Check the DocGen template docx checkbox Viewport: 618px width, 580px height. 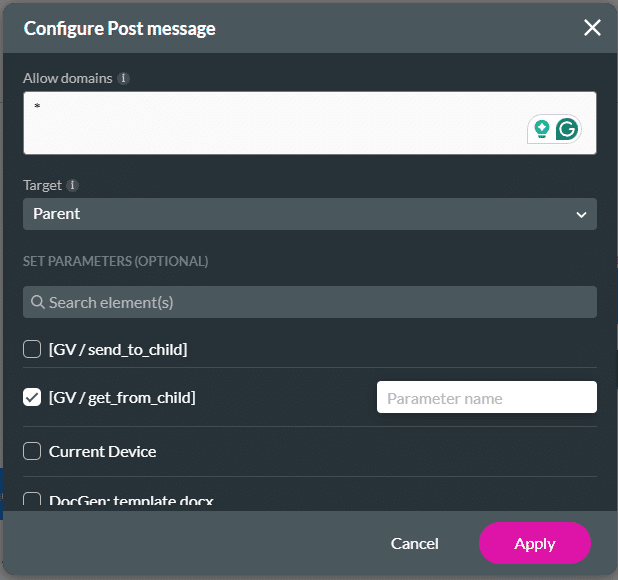[32, 500]
